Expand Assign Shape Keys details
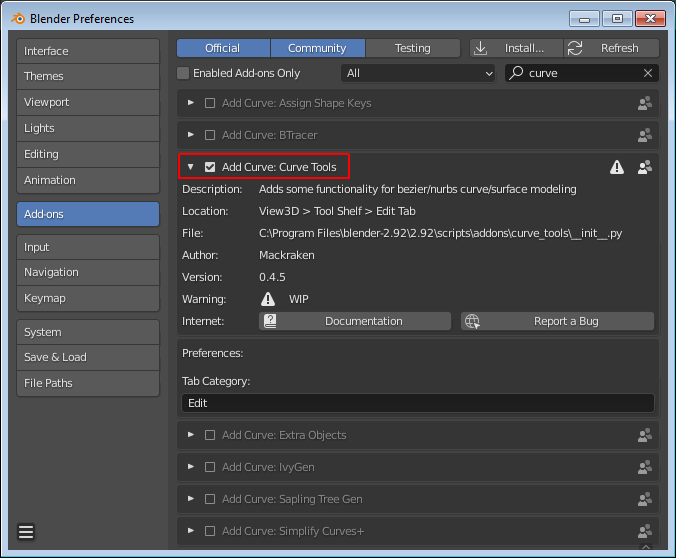The image size is (676, 558). [x=191, y=103]
